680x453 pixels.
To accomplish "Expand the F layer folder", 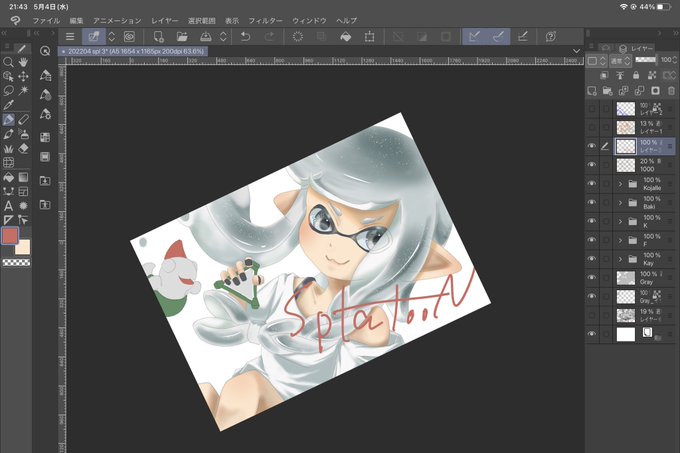I will (620, 240).
